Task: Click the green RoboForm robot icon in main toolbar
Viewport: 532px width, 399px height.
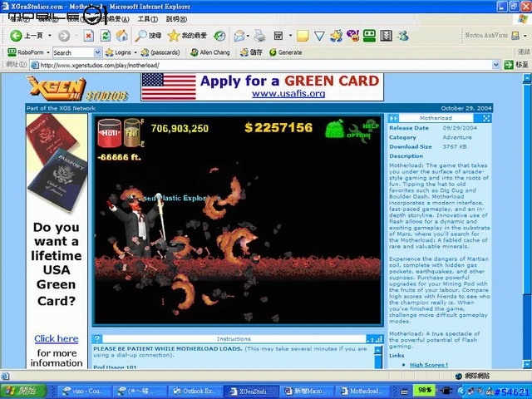Action: coord(369,36)
